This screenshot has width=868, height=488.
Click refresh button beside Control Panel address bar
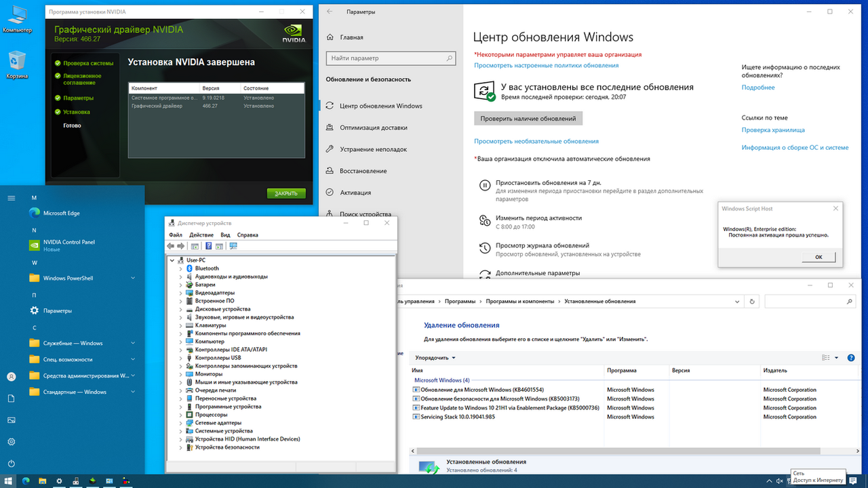(x=751, y=301)
